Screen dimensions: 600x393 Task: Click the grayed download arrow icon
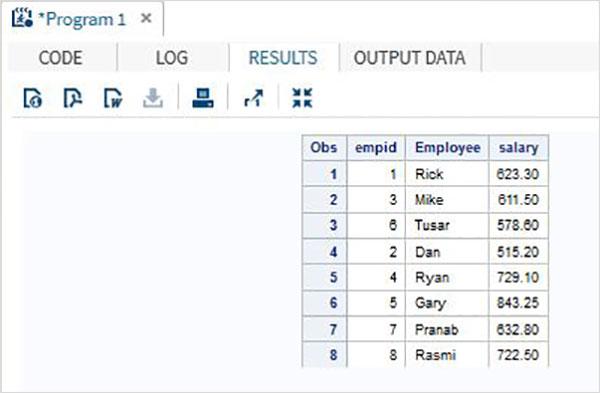[153, 98]
